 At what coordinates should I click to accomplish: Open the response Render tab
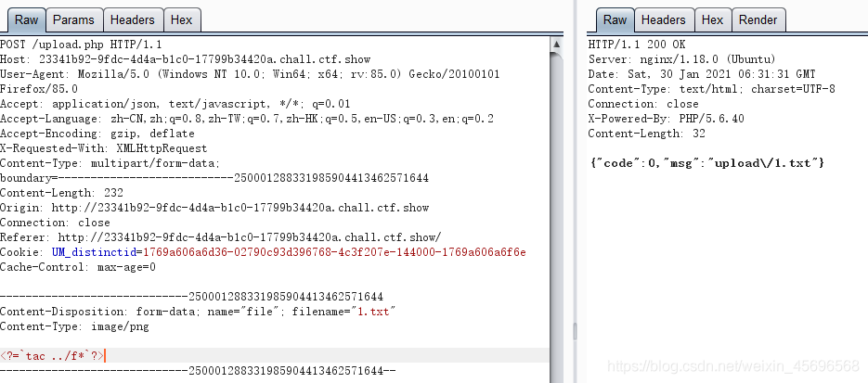coord(758,19)
